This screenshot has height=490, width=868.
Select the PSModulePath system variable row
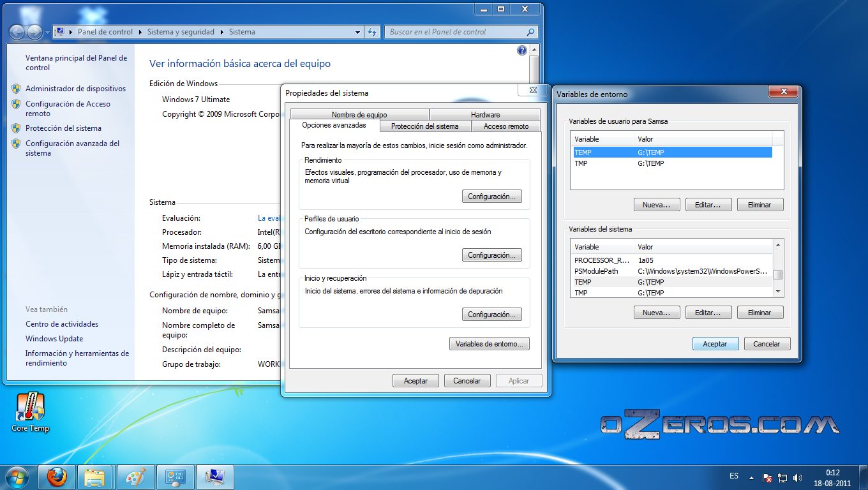click(x=672, y=271)
